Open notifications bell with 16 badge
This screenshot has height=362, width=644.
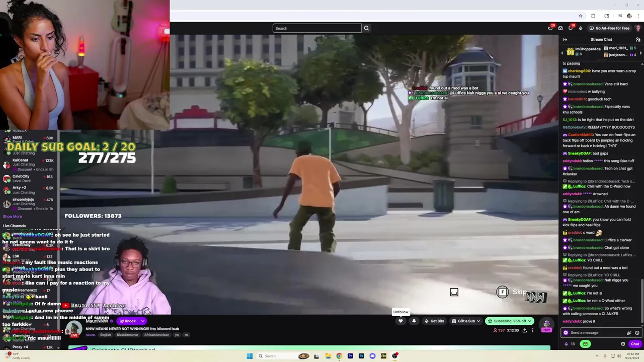click(x=571, y=28)
